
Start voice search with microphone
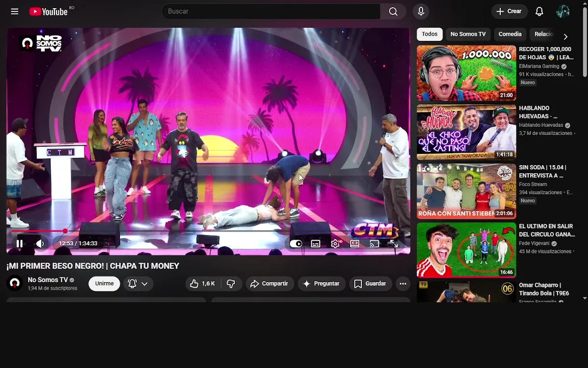421,11
